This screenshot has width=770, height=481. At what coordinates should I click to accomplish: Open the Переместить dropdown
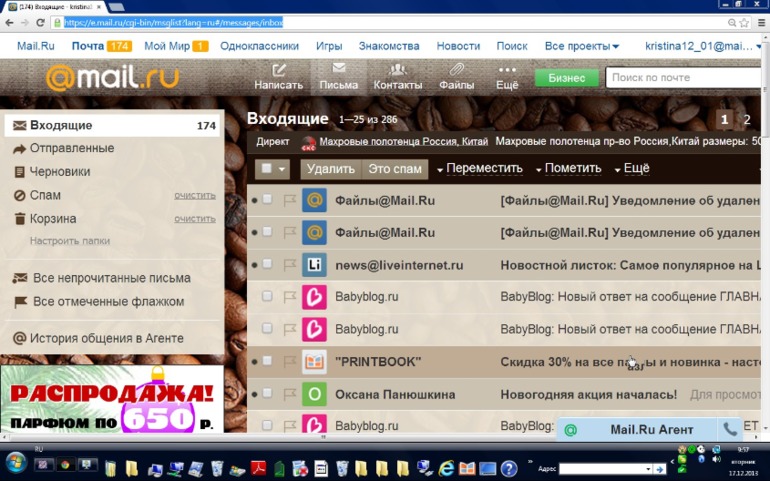(480, 169)
